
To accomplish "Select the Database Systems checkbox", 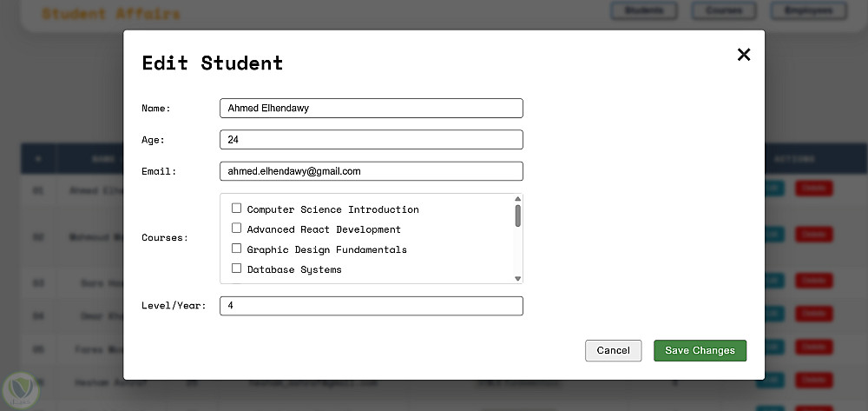I will click(x=236, y=268).
